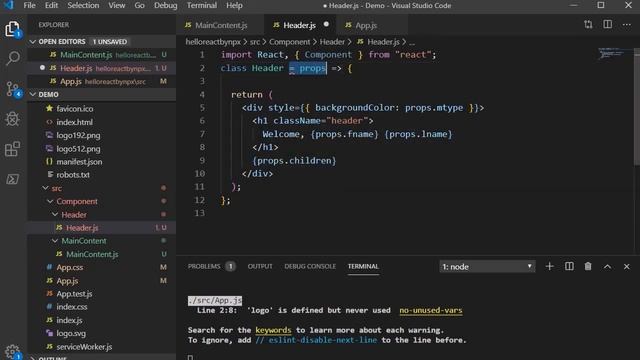This screenshot has width=640, height=360.
Task: Collapse the DEMO folder section
Action: click(x=33, y=94)
